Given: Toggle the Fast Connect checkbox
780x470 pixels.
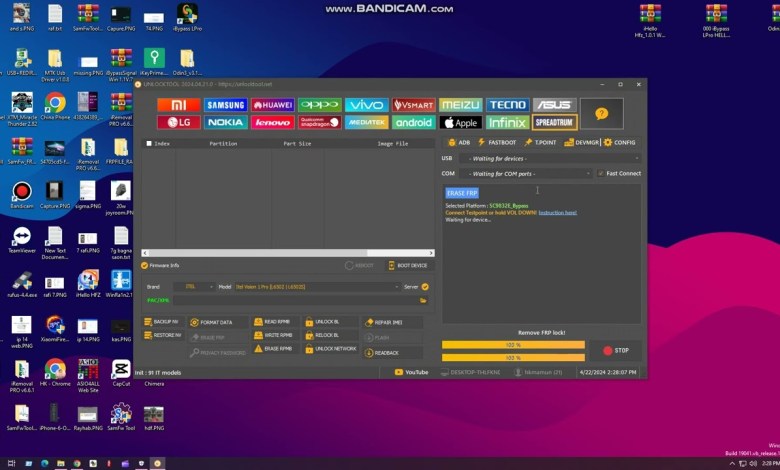Looking at the screenshot, I should pos(600,174).
